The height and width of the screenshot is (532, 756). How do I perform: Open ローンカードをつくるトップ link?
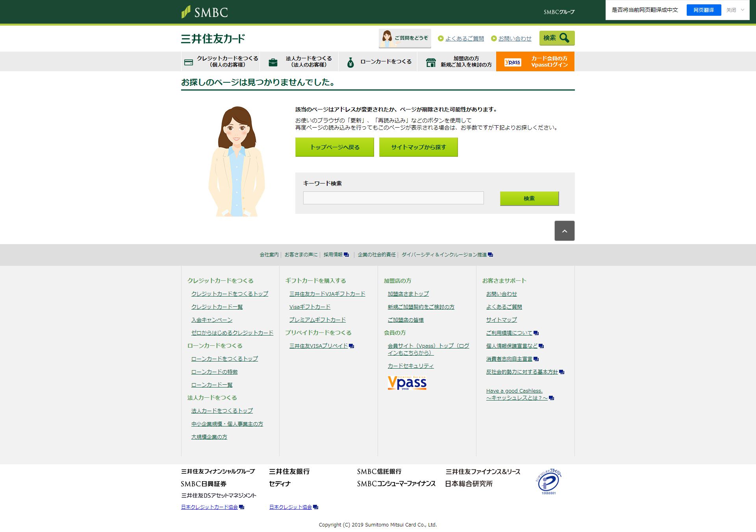tap(224, 359)
